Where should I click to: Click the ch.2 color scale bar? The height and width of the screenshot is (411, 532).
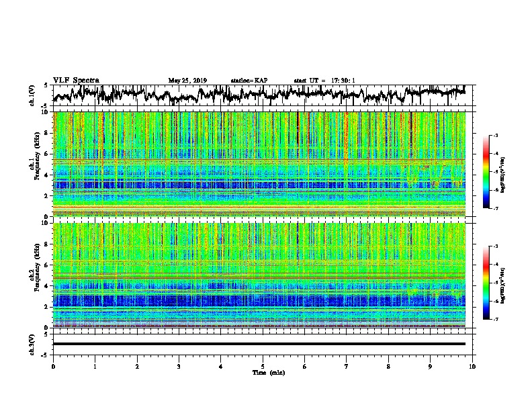(x=486, y=283)
